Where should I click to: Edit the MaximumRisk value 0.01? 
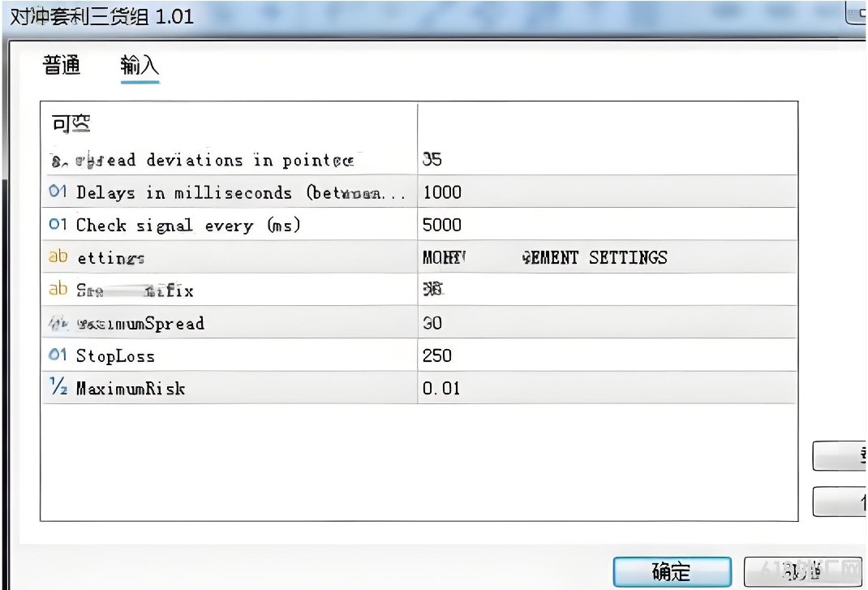[608, 388]
